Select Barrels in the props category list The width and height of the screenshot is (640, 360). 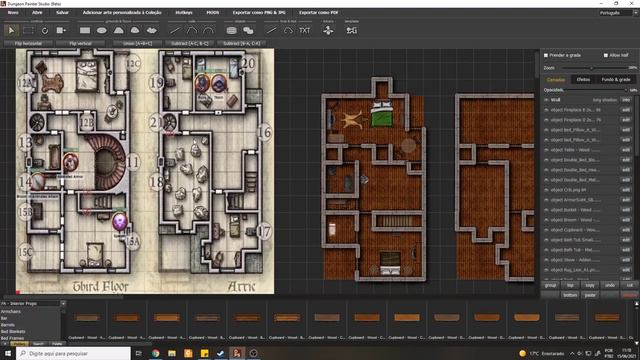point(8,325)
